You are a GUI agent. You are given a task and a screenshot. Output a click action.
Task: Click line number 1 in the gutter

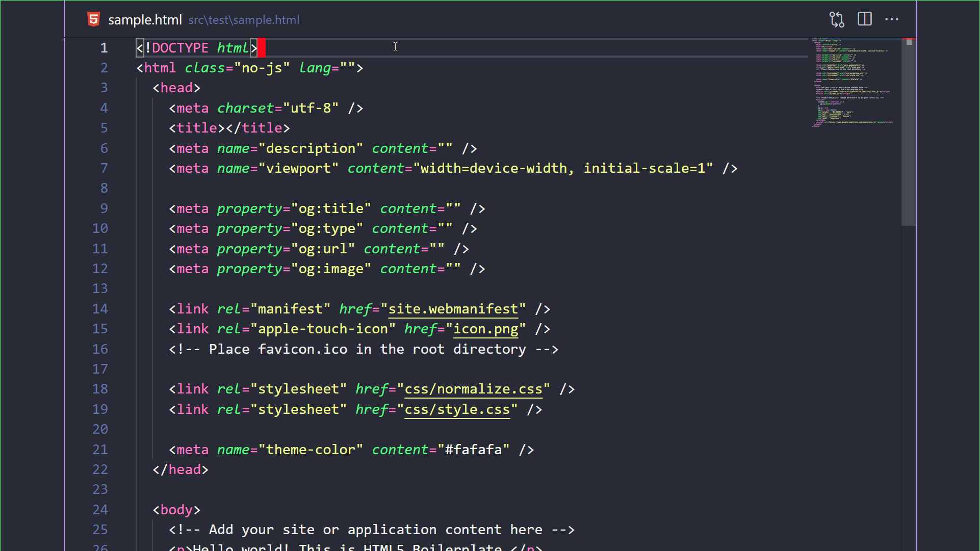tap(104, 48)
